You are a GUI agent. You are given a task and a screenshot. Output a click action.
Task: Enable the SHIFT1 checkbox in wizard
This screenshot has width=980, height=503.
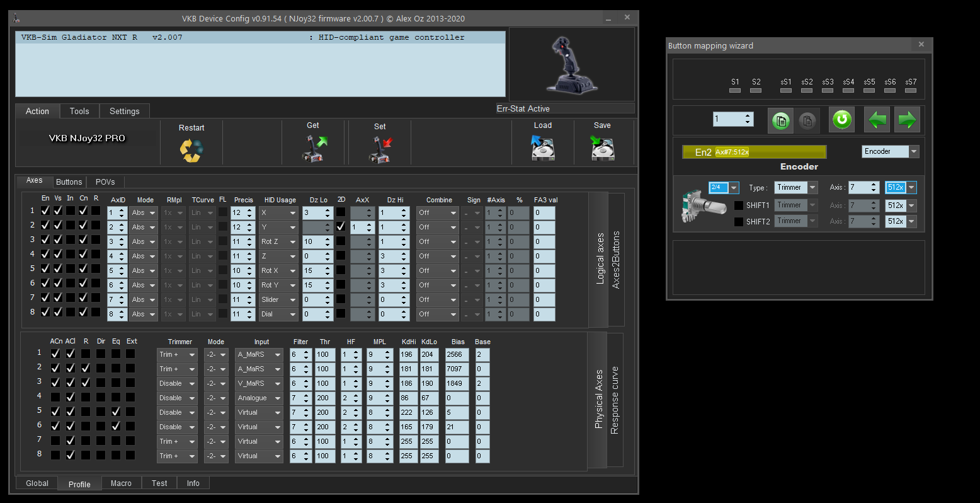click(x=739, y=205)
